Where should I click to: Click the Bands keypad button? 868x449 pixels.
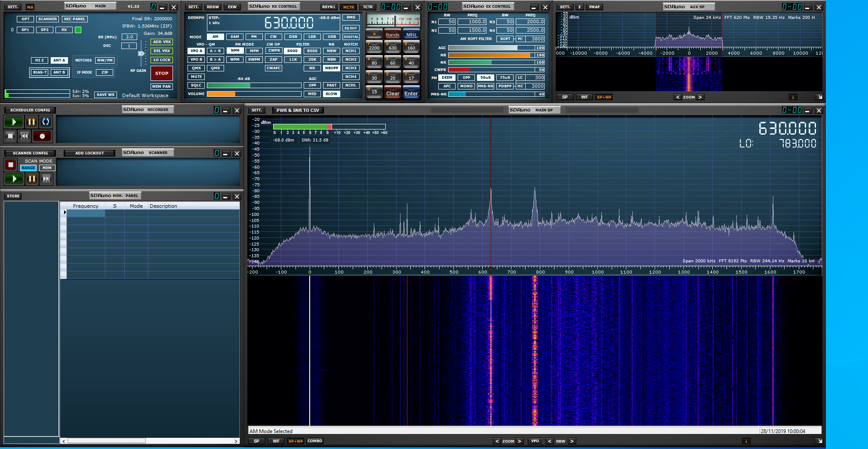[x=393, y=34]
